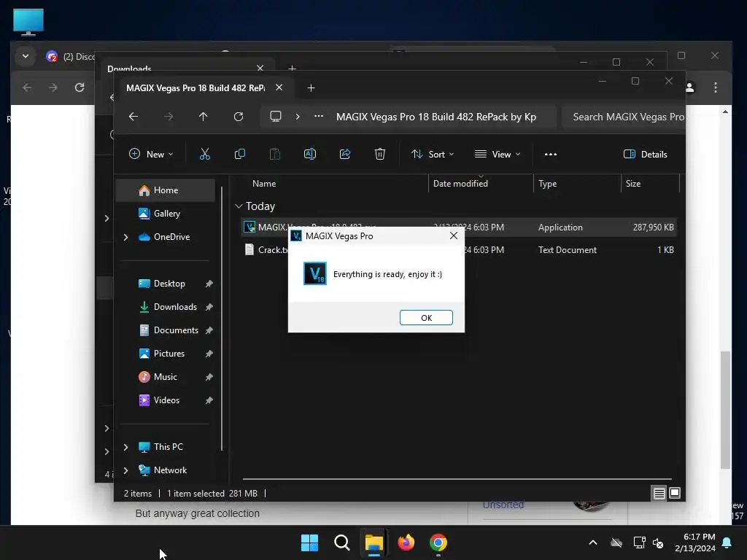Screen dimensions: 747x560
Task: Expand the address bar breadcrumb chevron
Action: coord(298,117)
